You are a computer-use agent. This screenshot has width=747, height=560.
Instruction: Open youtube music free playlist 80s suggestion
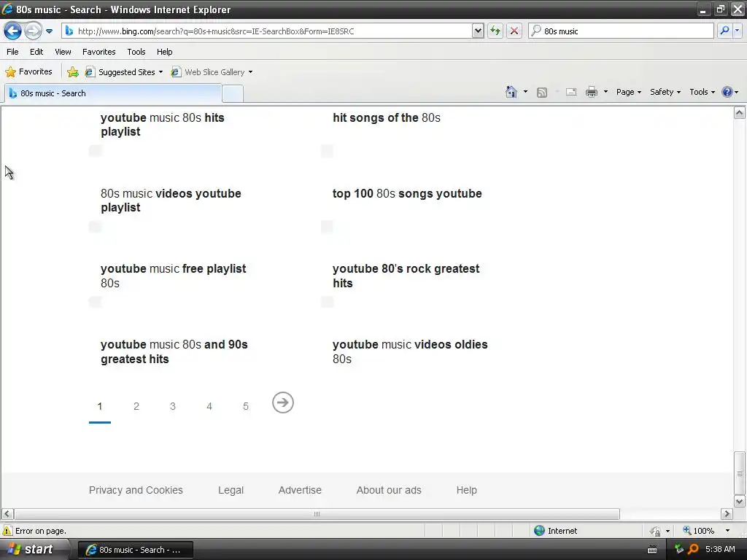174,276
